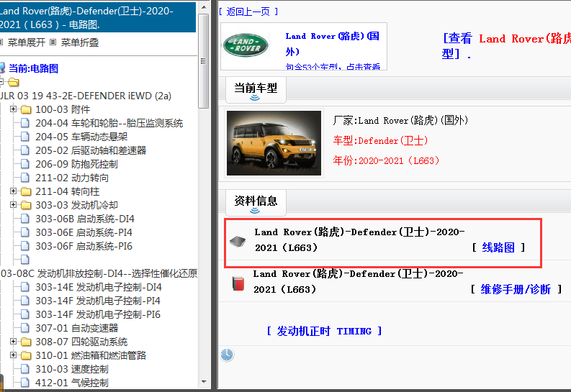Click document icon of 303-14F 发动机电子控制-PI4

pyautogui.click(x=25, y=301)
